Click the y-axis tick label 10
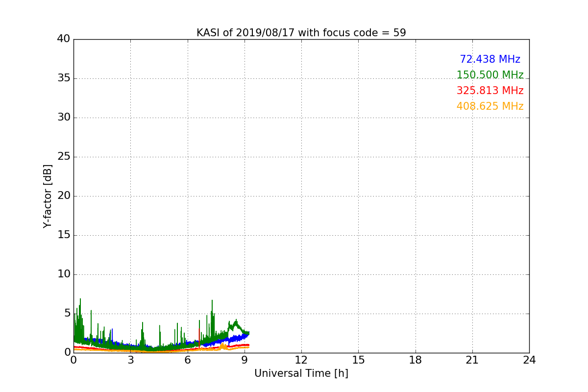 pyautogui.click(x=64, y=274)
